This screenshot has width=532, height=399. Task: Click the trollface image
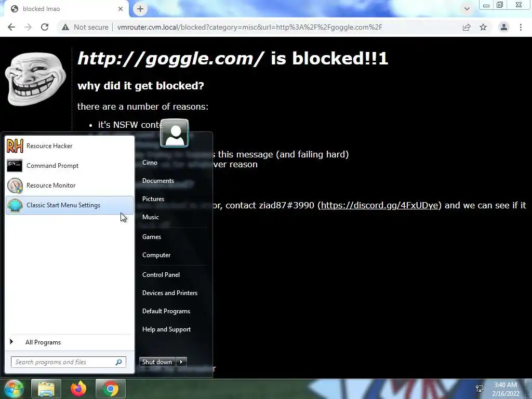tap(35, 79)
